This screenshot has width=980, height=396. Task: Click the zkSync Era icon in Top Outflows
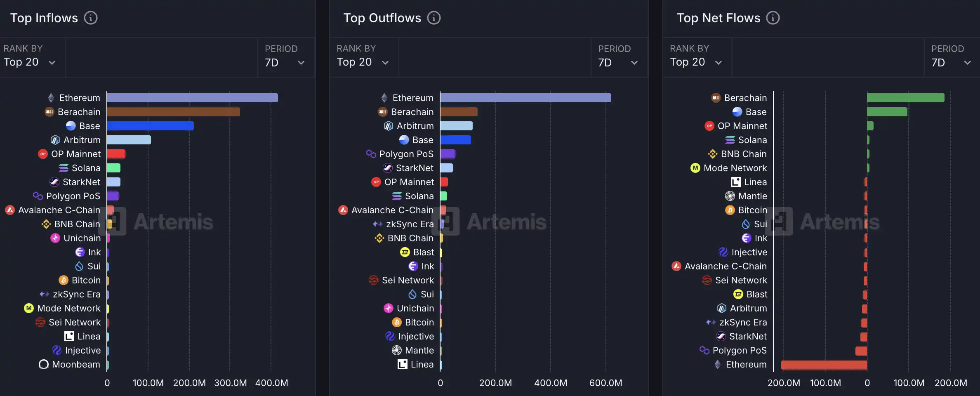pos(378,224)
